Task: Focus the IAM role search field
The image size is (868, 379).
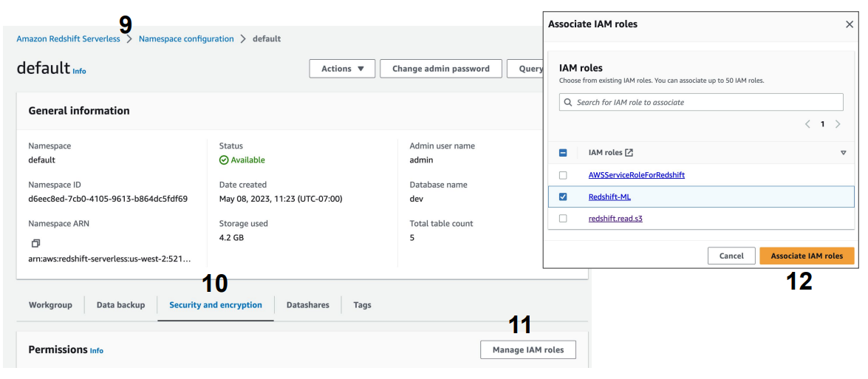Action: tap(705, 103)
